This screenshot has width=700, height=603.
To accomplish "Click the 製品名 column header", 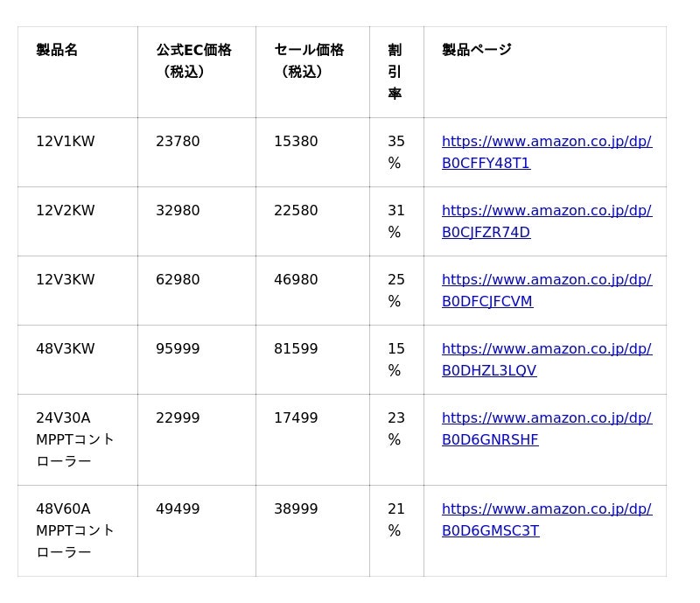I will 57,50.
